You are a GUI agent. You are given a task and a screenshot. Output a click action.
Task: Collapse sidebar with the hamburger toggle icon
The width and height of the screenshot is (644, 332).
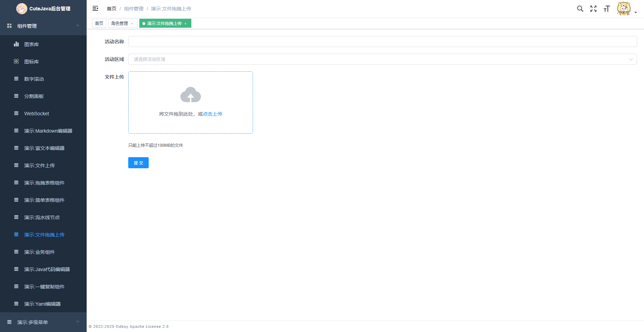pyautogui.click(x=95, y=9)
